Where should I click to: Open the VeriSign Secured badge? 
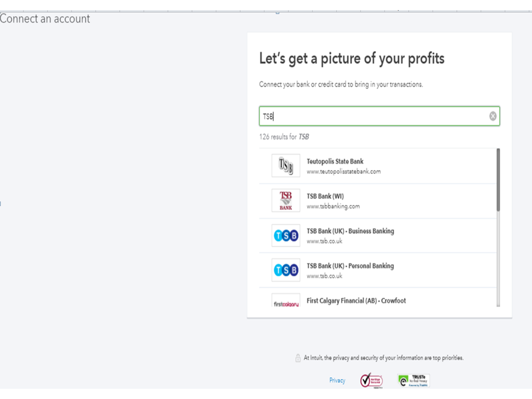[x=371, y=380]
